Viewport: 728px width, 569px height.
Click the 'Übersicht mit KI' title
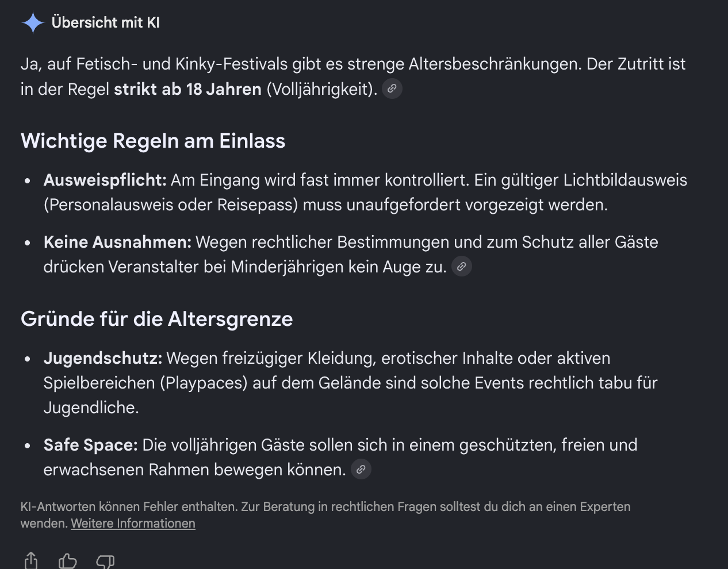pyautogui.click(x=106, y=22)
